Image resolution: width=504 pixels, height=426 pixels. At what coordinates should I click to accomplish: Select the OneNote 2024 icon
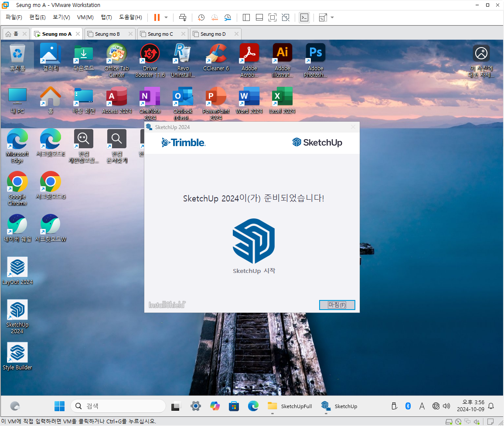coord(150,103)
